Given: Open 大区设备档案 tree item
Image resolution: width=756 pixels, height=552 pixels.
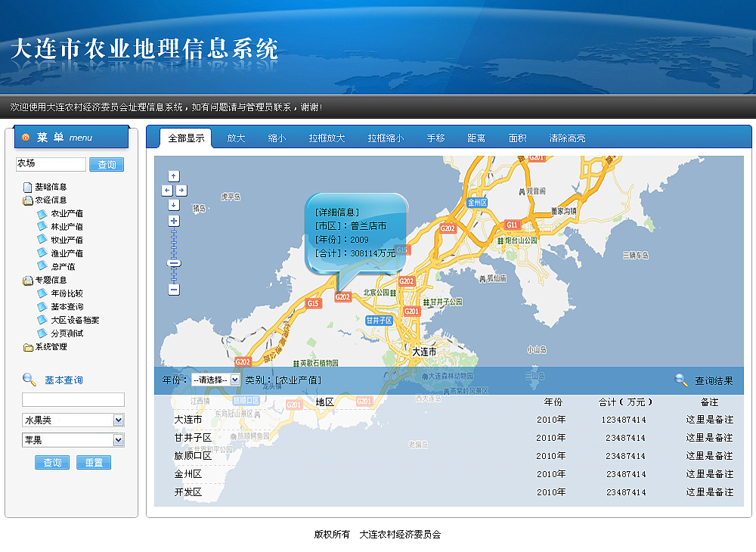Looking at the screenshot, I should pos(75,320).
